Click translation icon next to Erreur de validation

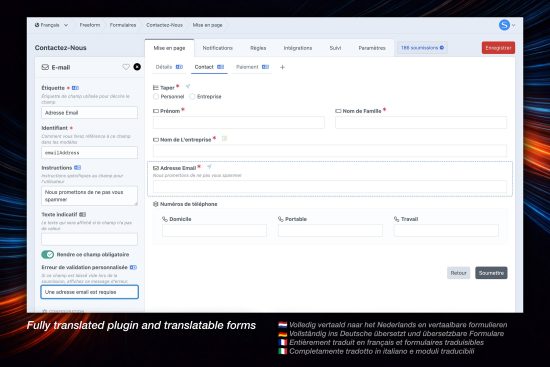point(133,267)
